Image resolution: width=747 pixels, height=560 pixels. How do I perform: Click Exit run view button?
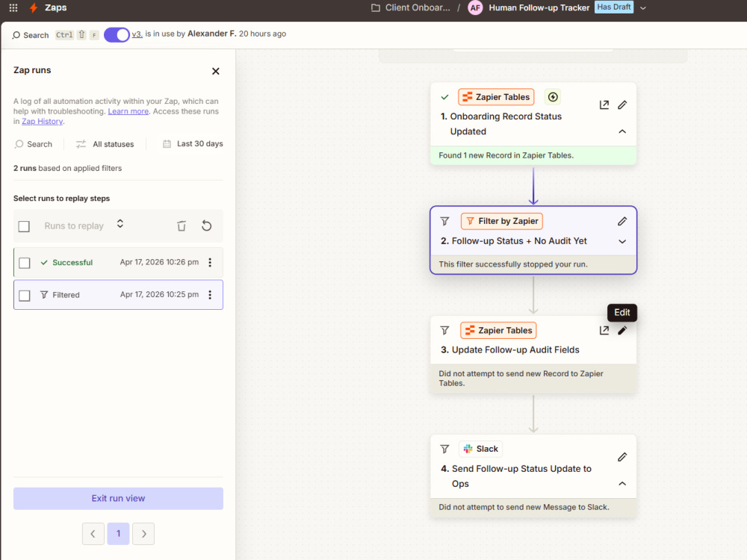click(118, 498)
